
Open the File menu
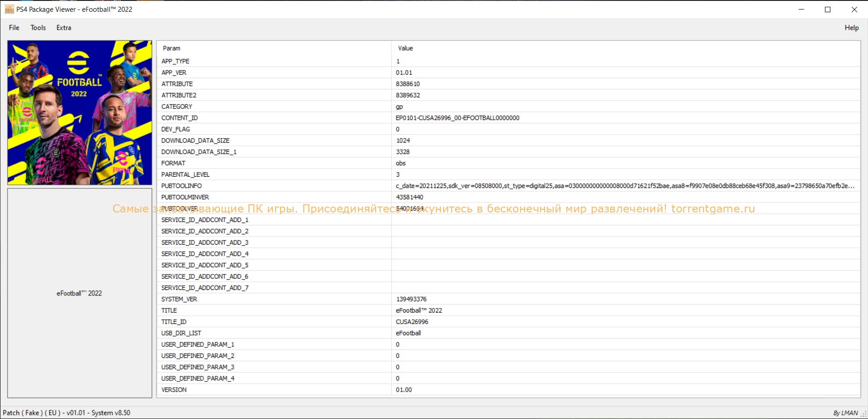pyautogui.click(x=14, y=28)
